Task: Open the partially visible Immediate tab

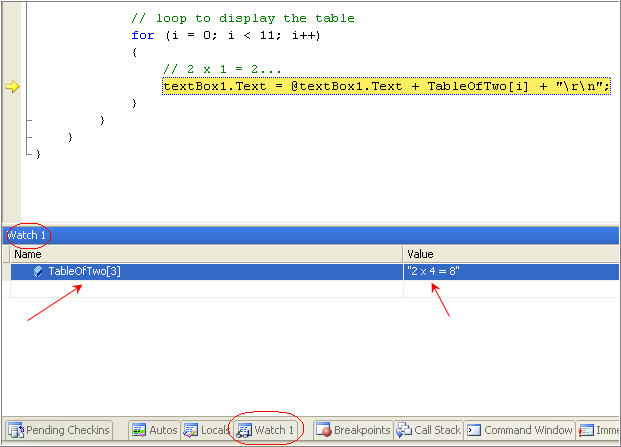Action: coord(598,430)
